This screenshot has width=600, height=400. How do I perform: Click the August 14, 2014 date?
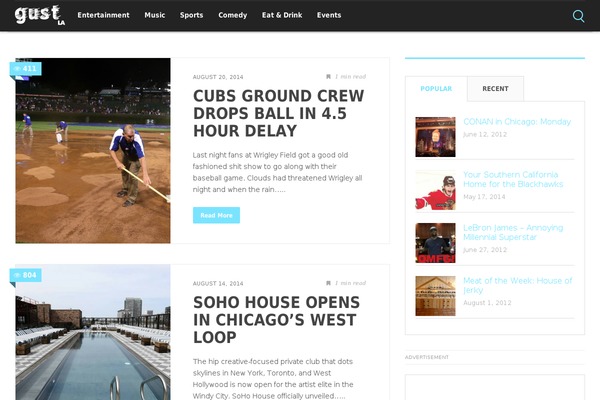pos(218,284)
